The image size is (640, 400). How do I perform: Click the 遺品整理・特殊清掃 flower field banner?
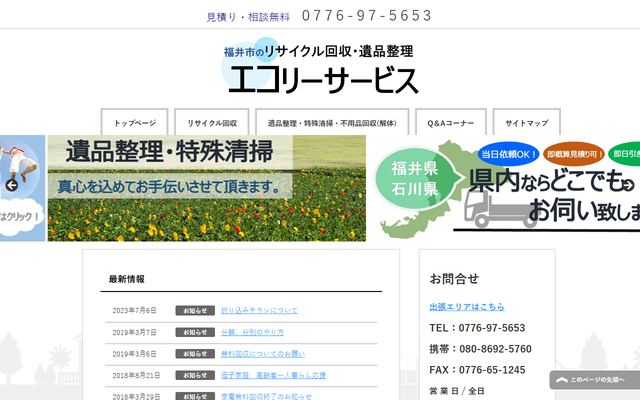pyautogui.click(x=207, y=188)
